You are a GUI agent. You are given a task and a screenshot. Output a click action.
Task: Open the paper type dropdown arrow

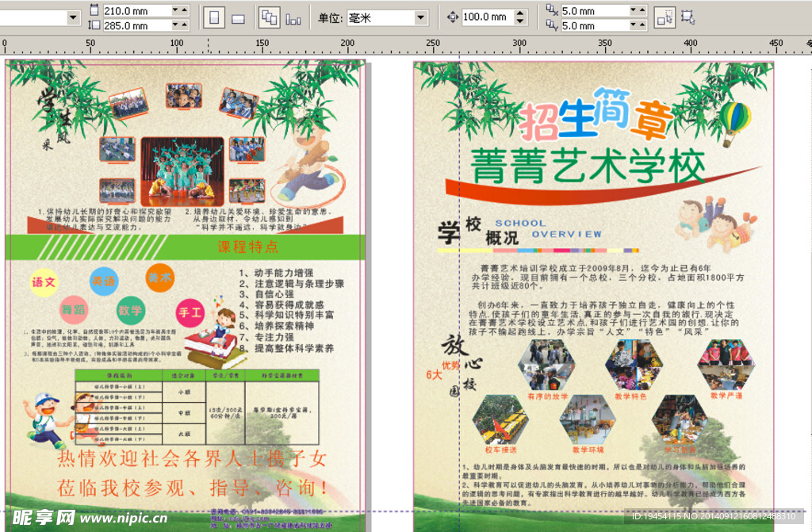(x=73, y=17)
